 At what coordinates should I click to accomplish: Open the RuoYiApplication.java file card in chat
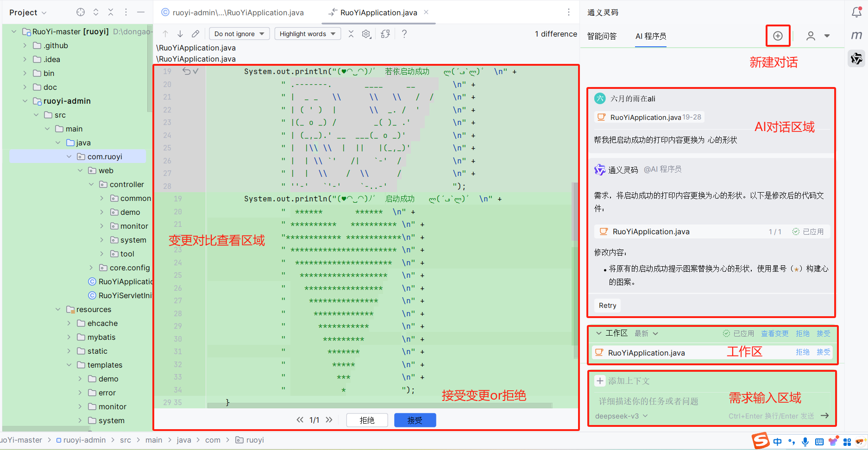712,231
